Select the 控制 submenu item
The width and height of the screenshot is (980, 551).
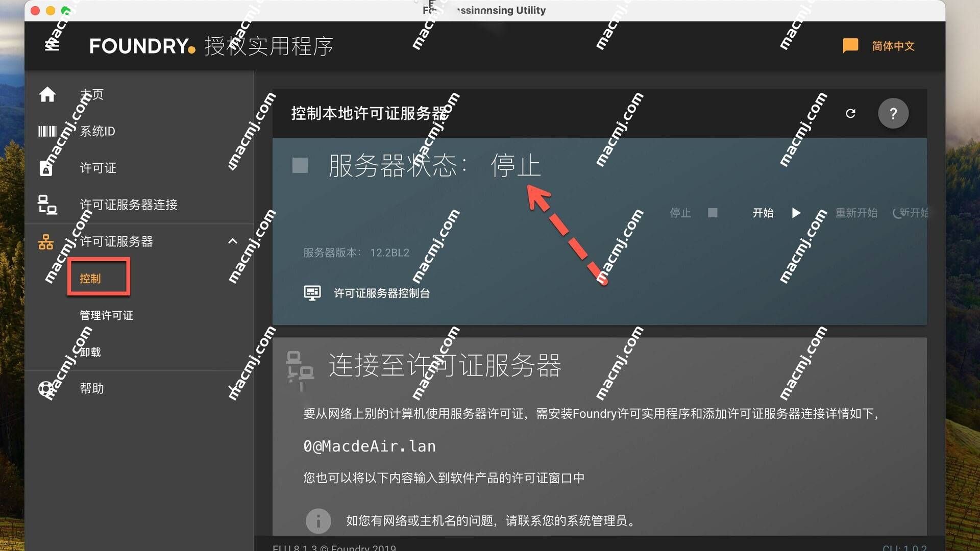tap(90, 279)
